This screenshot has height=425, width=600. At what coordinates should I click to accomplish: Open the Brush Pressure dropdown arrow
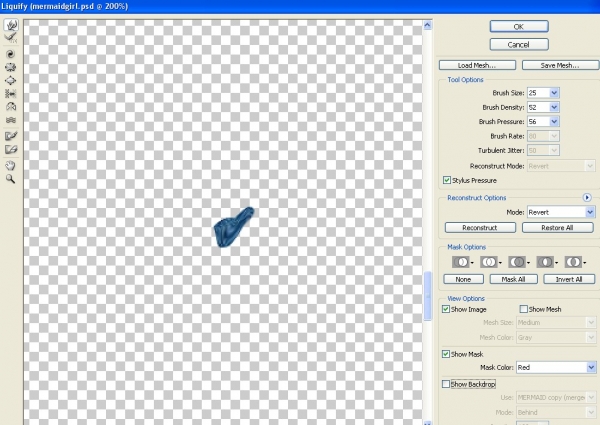[554, 122]
